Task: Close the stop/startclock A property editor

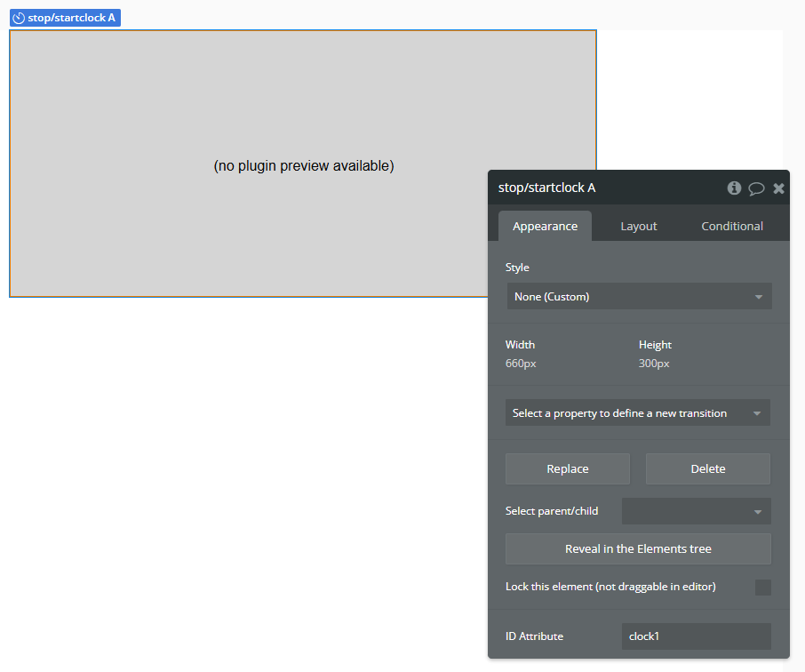Action: (778, 188)
